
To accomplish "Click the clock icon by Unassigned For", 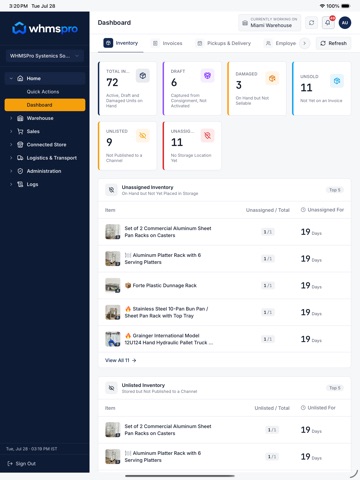I will 303,210.
